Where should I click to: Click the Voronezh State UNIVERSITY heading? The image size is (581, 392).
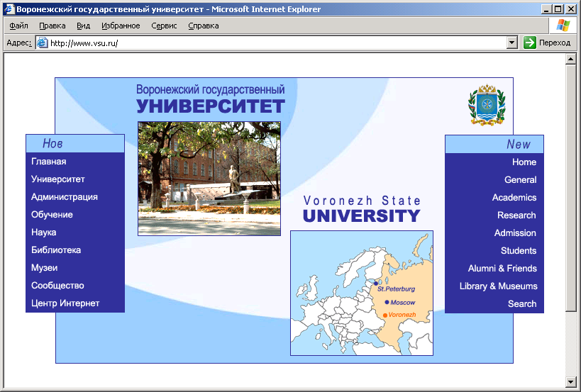(362, 210)
